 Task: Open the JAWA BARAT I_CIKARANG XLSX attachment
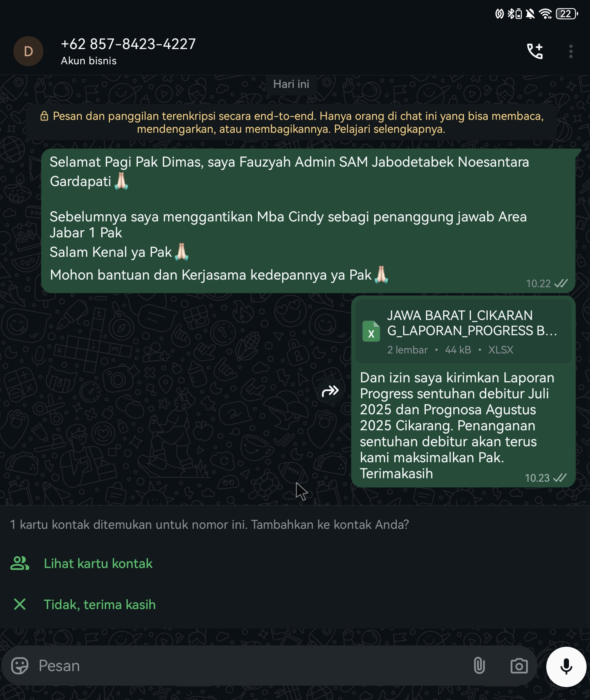472,330
